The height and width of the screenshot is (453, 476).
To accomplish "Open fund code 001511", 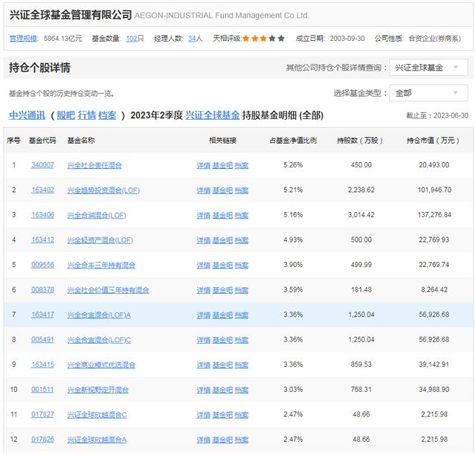I will coord(42,389).
